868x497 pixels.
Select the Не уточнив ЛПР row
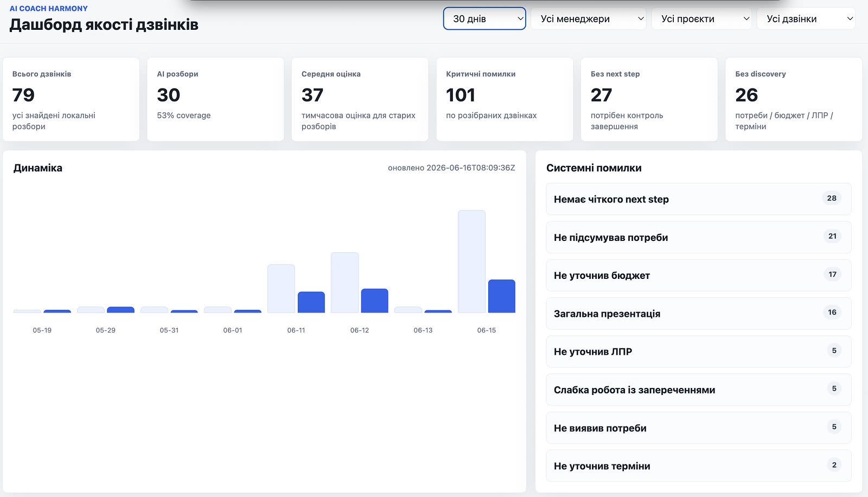click(x=699, y=352)
